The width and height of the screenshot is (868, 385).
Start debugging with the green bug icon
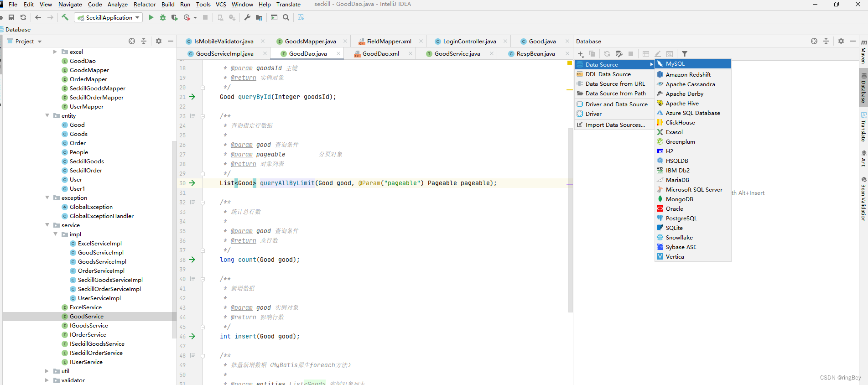click(163, 17)
